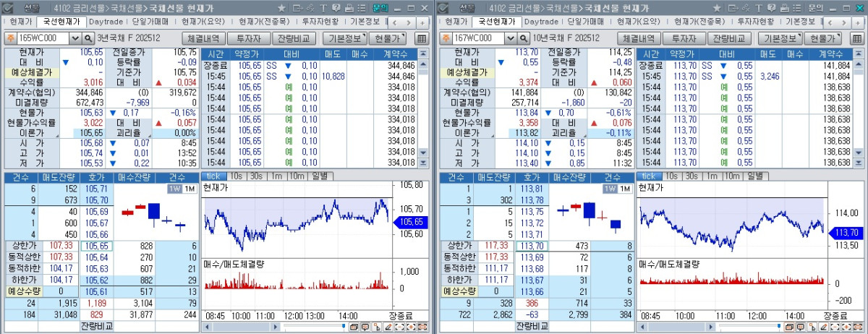Add right window to favorites with star icon

pos(717,8)
